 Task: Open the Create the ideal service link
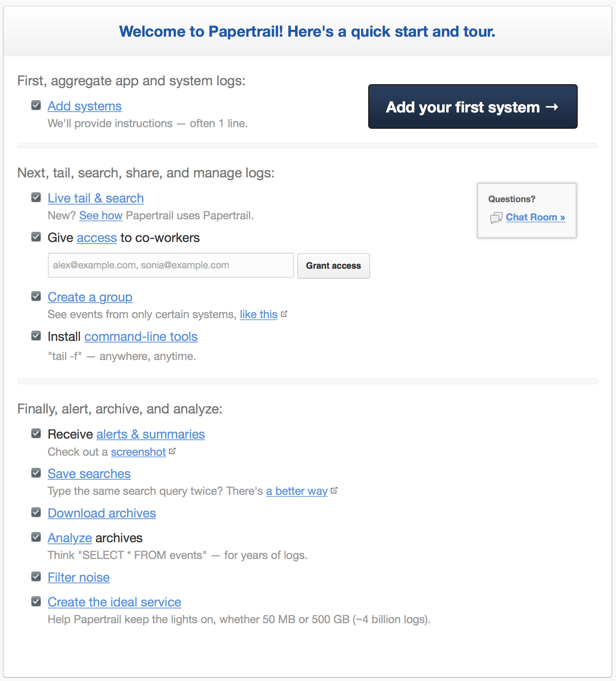[x=114, y=602]
